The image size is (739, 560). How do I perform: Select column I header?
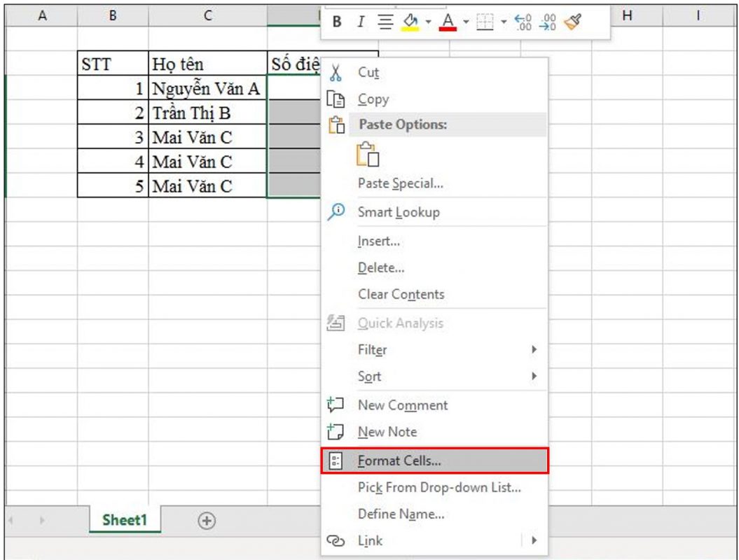698,15
